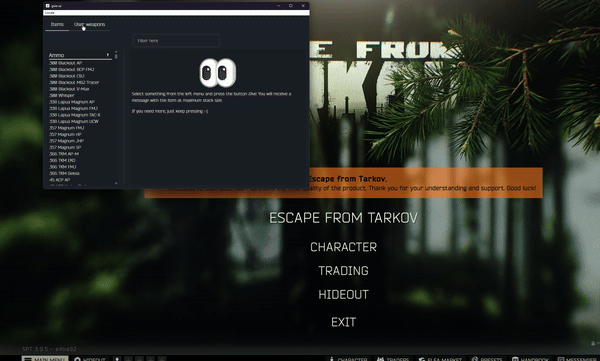Screen dimensions: 600x361
Task: Switch to the User weapons tab
Action: [90, 24]
